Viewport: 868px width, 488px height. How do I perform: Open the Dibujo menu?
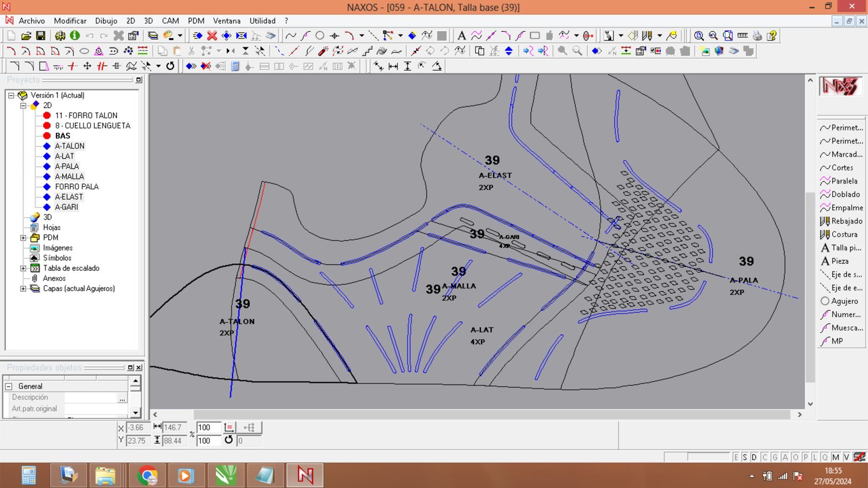coord(106,21)
